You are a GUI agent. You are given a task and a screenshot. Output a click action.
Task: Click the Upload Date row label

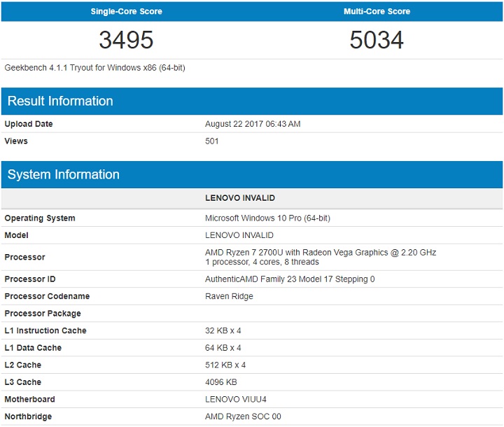tap(29, 124)
